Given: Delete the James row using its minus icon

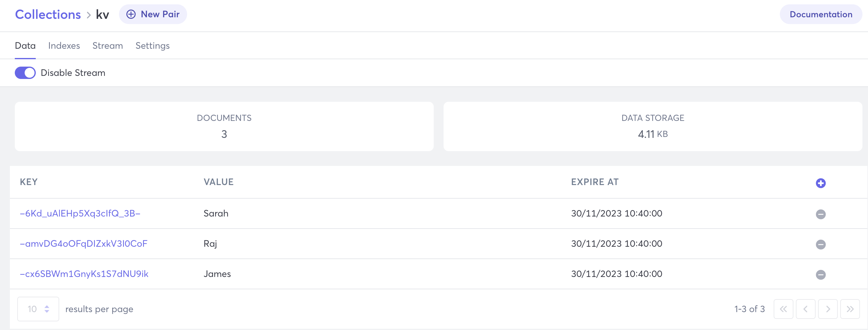Looking at the screenshot, I should coord(821,274).
